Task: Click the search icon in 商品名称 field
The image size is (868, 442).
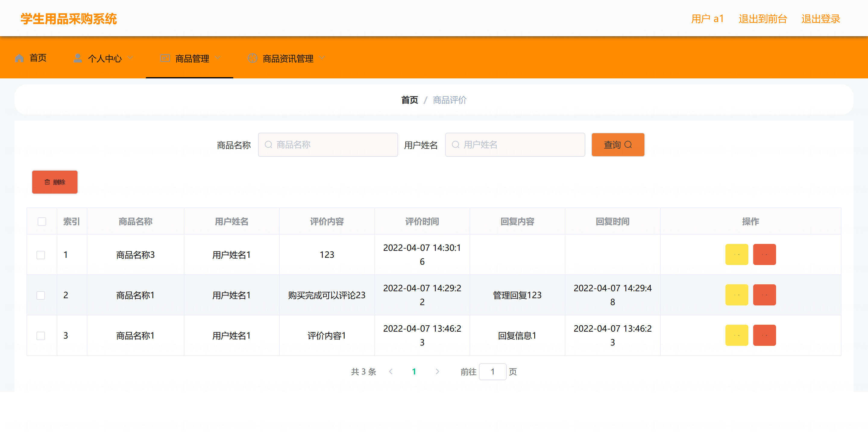Action: [x=269, y=145]
